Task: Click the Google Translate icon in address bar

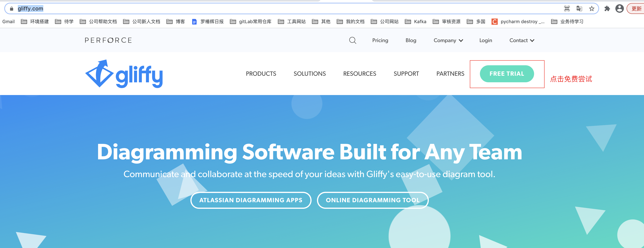Action: (x=579, y=9)
